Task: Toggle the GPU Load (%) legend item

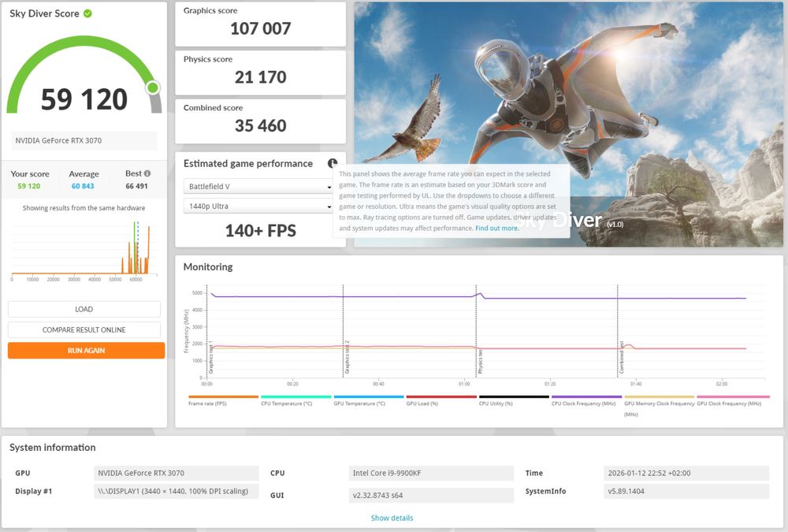Action: (441, 400)
